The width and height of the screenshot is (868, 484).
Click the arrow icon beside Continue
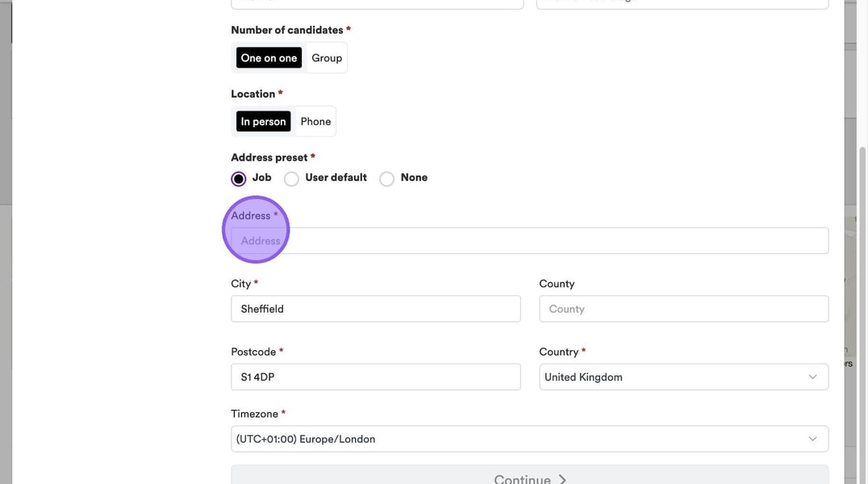click(562, 479)
